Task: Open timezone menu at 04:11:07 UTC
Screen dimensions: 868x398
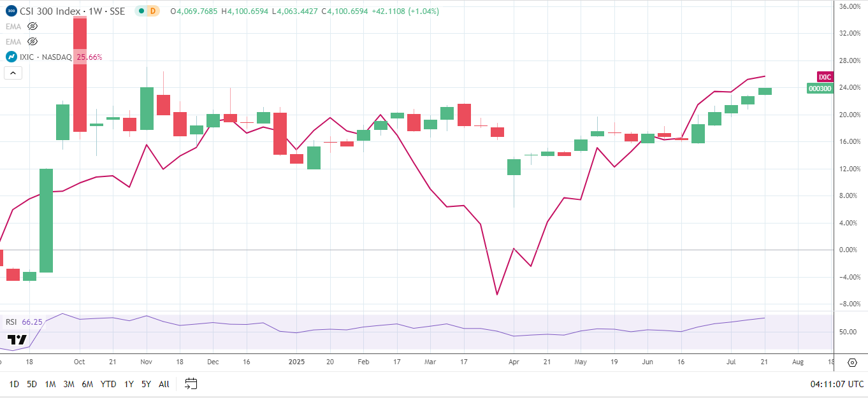Action: tap(837, 384)
